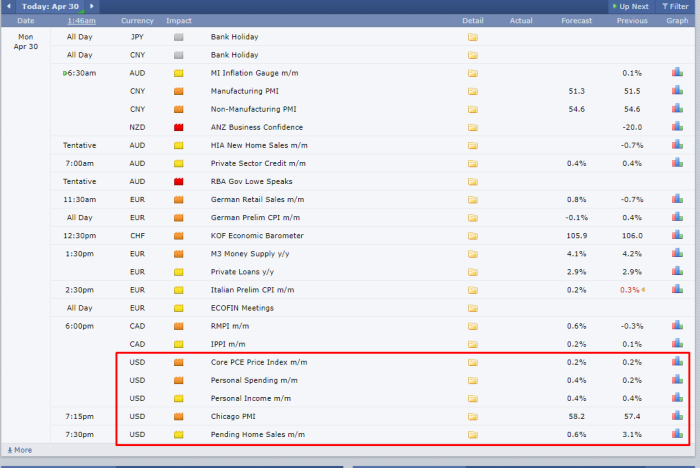
Task: Select the IPPI m/m event
Action: (x=228, y=344)
